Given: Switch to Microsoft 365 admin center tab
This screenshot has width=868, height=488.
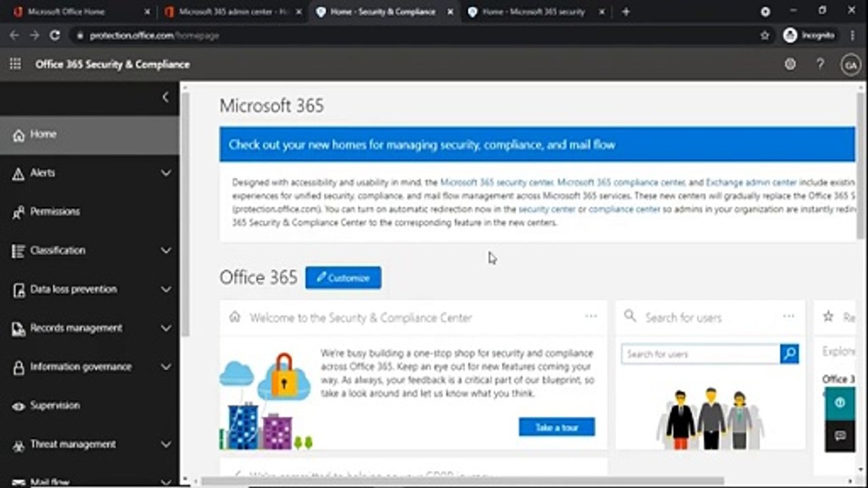Looking at the screenshot, I should [233, 12].
